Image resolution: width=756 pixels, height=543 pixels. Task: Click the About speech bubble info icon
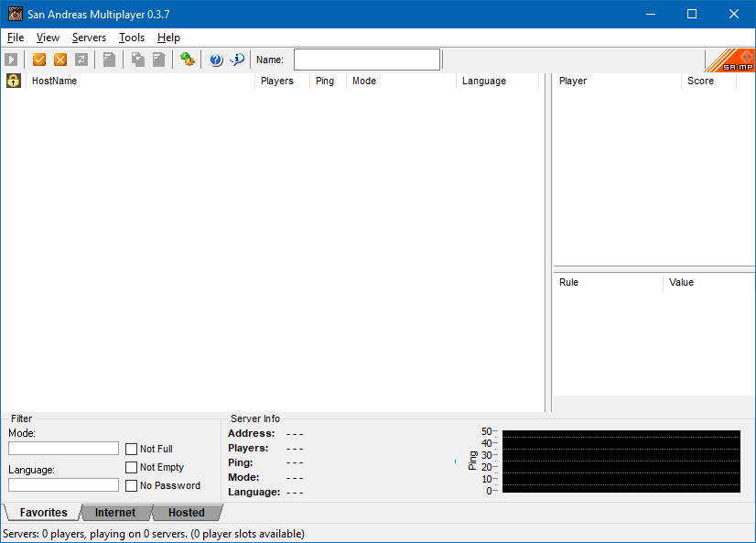click(x=237, y=60)
